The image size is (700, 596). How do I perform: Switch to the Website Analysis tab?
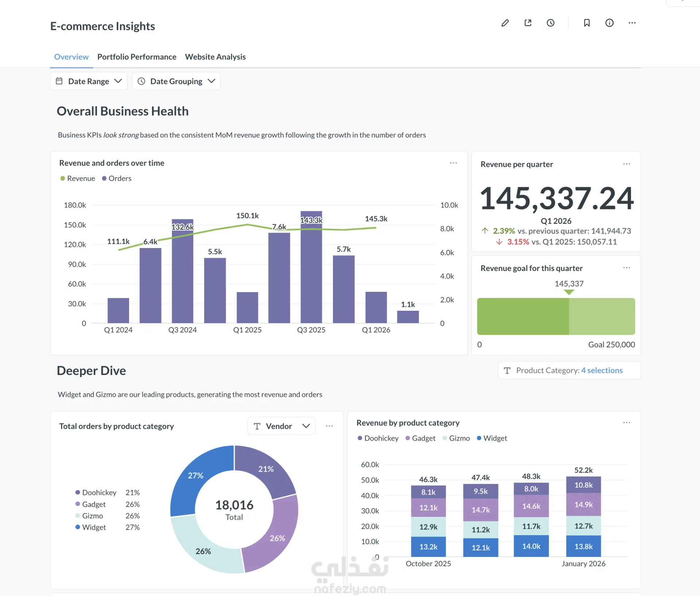click(x=215, y=57)
